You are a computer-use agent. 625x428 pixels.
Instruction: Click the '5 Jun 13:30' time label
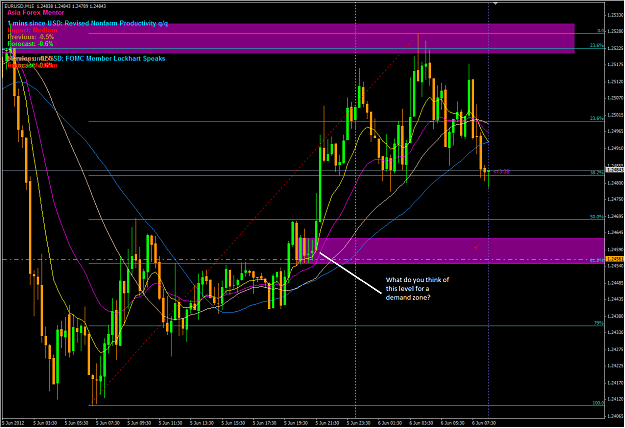[x=202, y=423]
